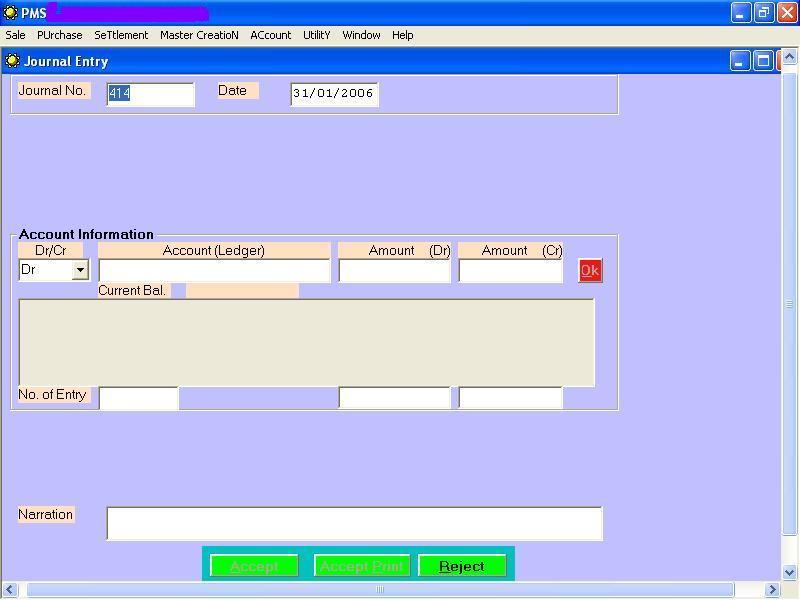Click the Journal No. input field
The width and height of the screenshot is (800, 600).
coord(150,94)
